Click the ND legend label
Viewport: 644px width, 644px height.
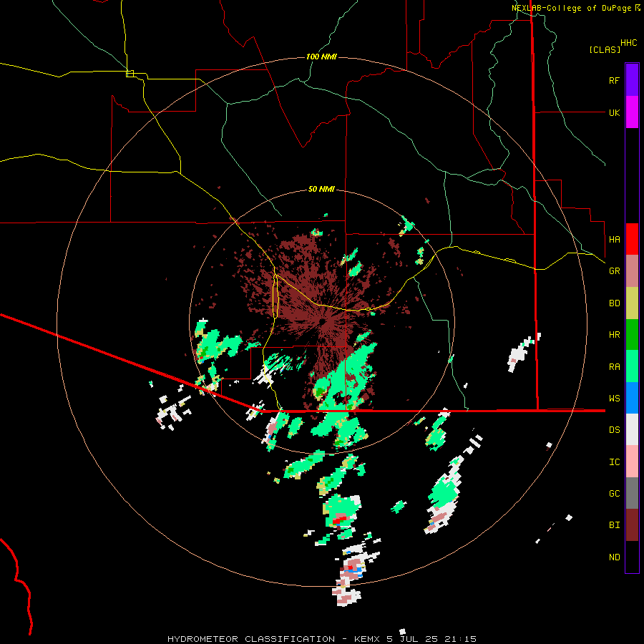point(614,557)
